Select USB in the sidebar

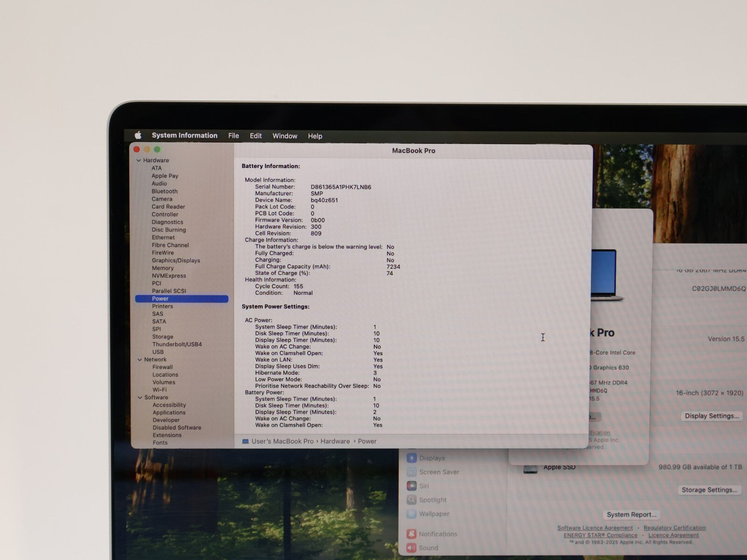[158, 352]
